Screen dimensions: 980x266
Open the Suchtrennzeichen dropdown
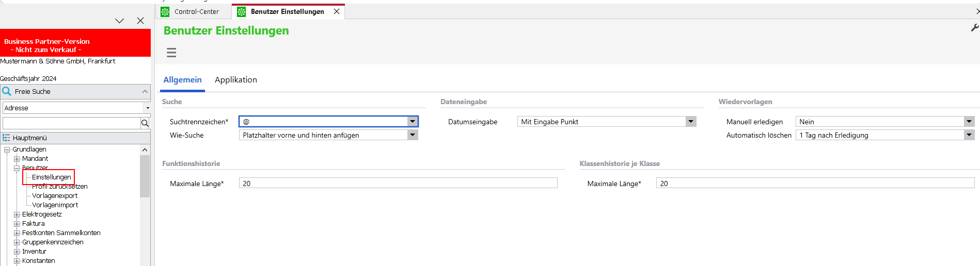pos(412,122)
